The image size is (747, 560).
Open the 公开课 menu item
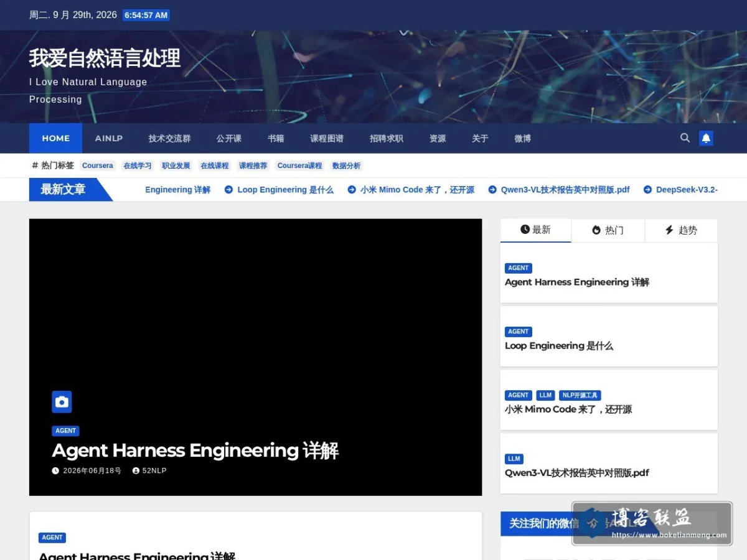pos(229,138)
